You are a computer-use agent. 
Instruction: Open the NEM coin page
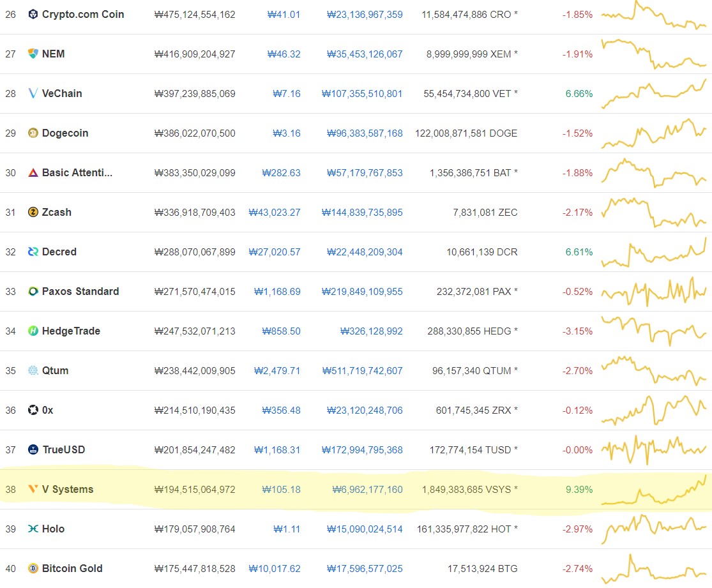coord(53,54)
